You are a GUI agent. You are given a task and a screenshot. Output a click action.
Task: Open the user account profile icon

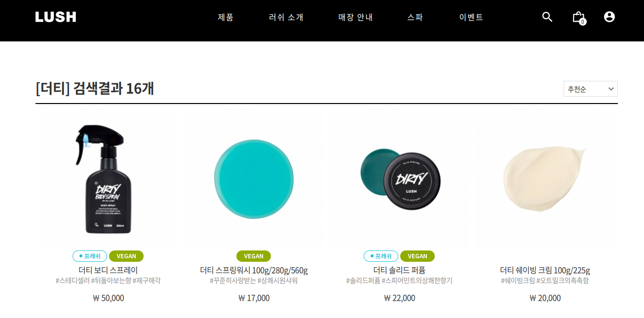click(x=609, y=17)
